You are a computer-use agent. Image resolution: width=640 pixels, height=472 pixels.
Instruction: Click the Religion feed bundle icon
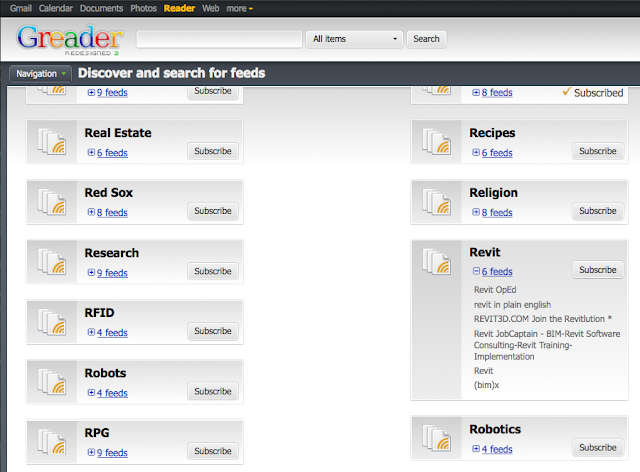click(x=437, y=202)
